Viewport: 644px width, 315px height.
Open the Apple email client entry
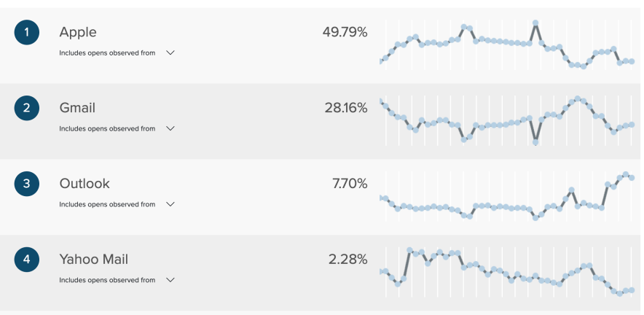(78, 32)
